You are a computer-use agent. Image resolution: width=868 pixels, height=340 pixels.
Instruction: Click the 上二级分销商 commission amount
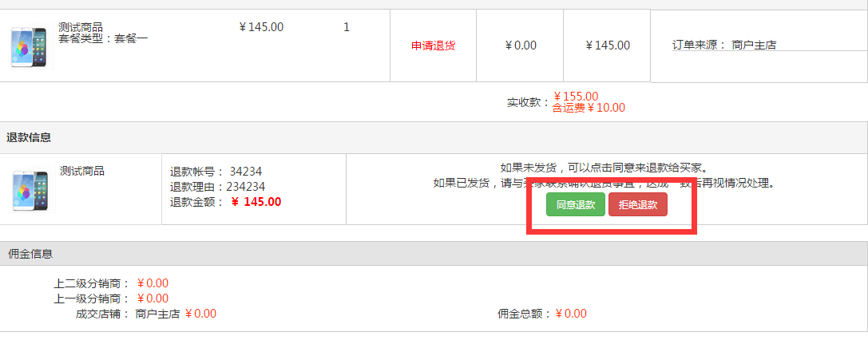coord(153,283)
